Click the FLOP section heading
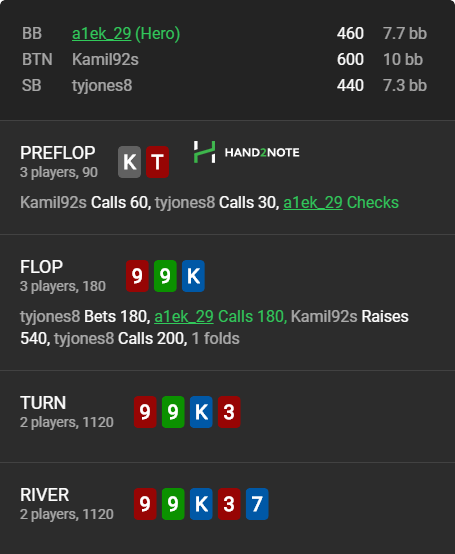The height and width of the screenshot is (554, 455). 42,267
